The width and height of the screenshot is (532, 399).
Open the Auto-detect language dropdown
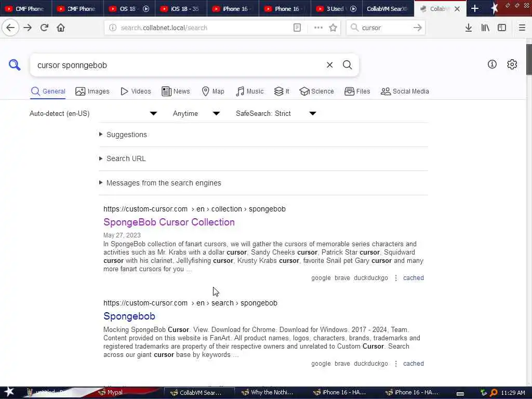[94, 113]
